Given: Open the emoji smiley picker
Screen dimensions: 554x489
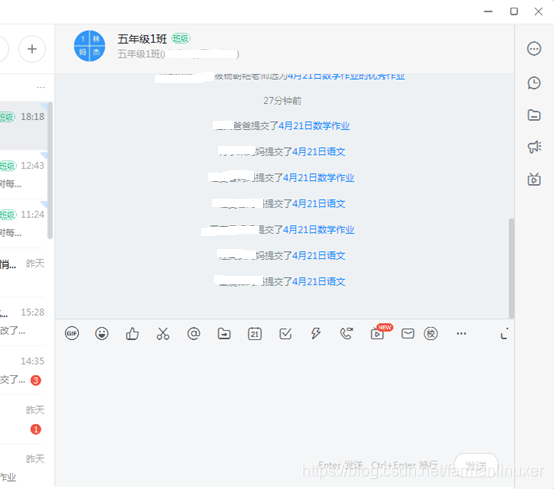Looking at the screenshot, I should pos(102,334).
